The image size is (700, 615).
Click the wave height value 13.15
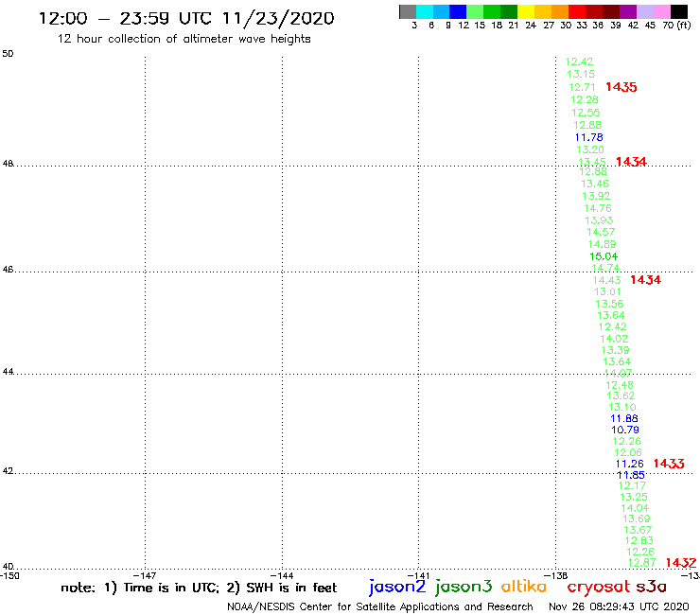click(581, 74)
